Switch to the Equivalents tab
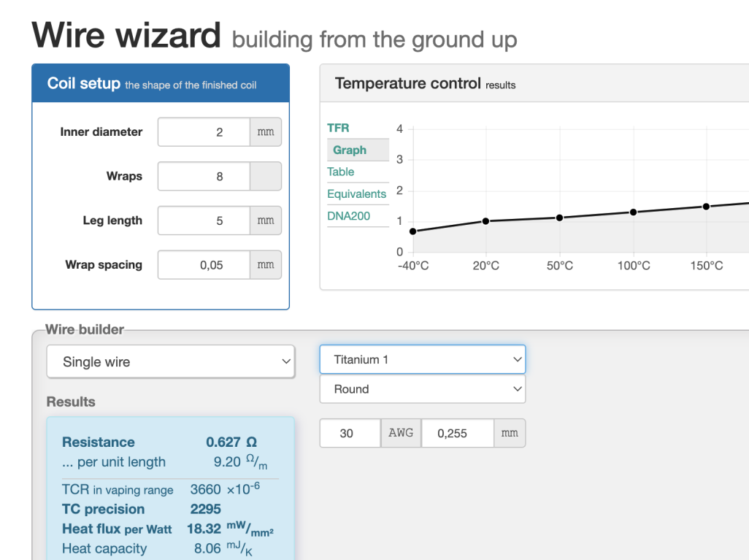 coord(357,194)
